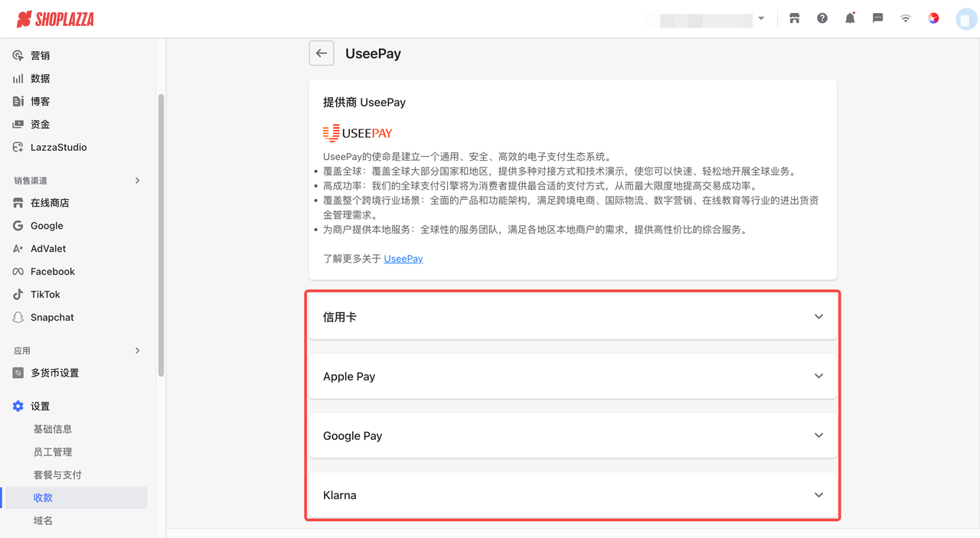Click the Google Pay section title
Screen dimensions: 980x538
[x=352, y=435]
